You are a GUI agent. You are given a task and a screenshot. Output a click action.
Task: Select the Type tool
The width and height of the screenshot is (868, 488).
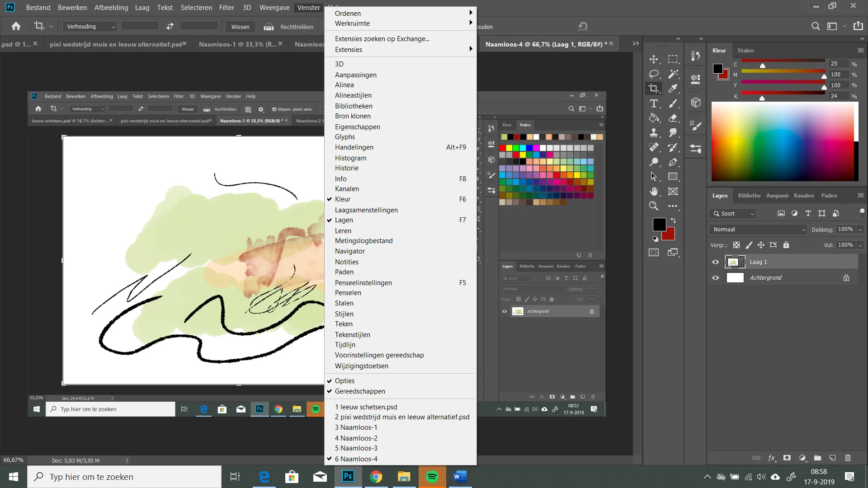pyautogui.click(x=654, y=103)
